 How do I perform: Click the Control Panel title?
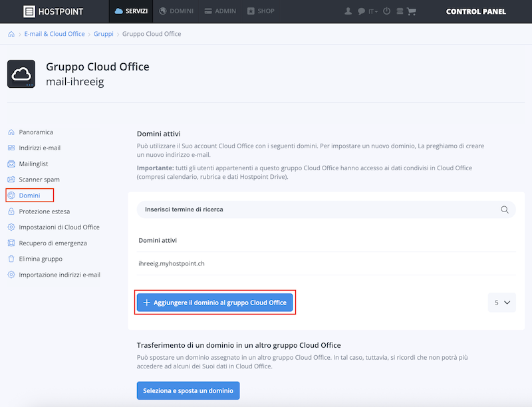coord(475,11)
